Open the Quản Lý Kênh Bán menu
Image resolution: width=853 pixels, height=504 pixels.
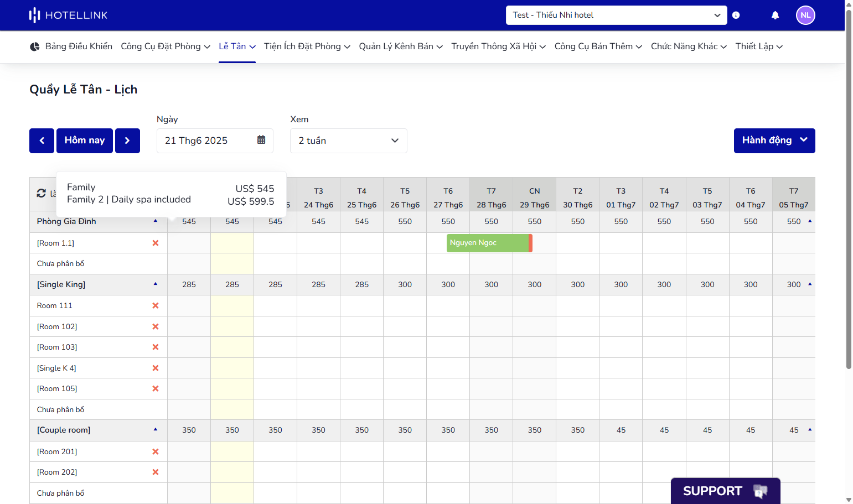401,46
